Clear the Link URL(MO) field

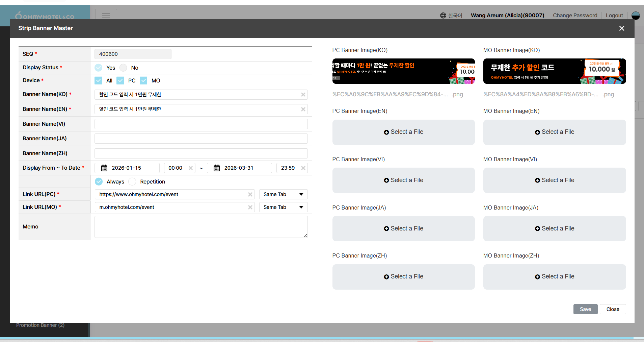click(250, 207)
